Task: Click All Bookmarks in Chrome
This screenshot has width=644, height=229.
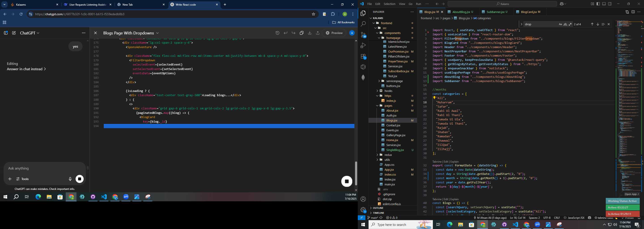Action: tap(343, 23)
